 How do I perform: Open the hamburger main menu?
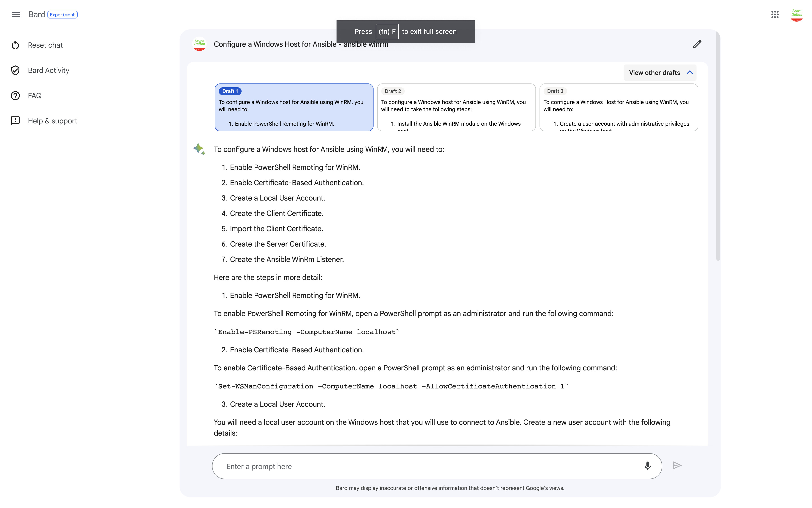click(x=16, y=14)
